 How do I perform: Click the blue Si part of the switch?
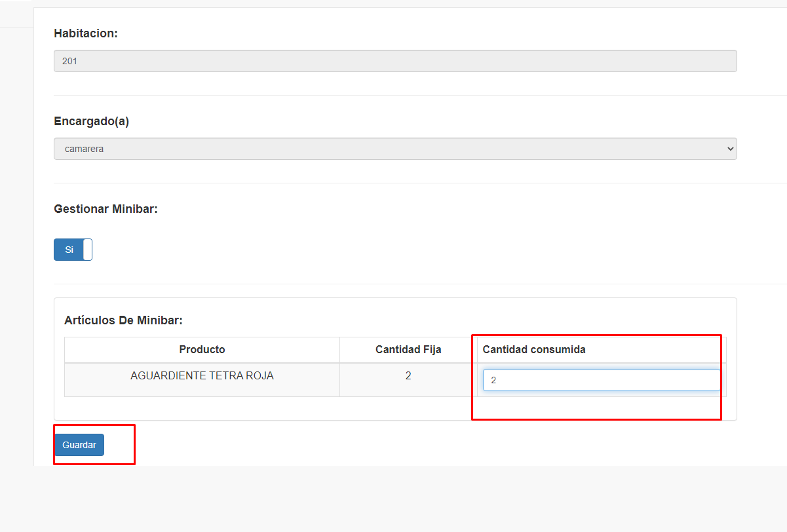pyautogui.click(x=68, y=250)
